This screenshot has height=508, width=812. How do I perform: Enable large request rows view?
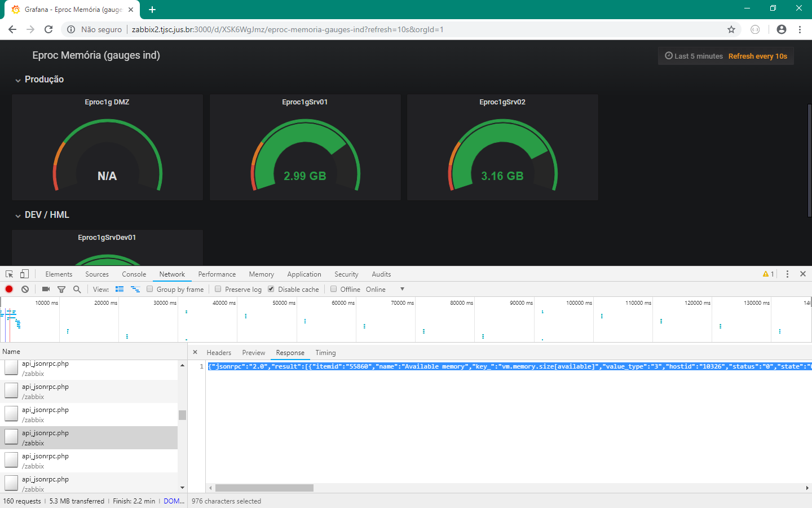click(x=120, y=289)
